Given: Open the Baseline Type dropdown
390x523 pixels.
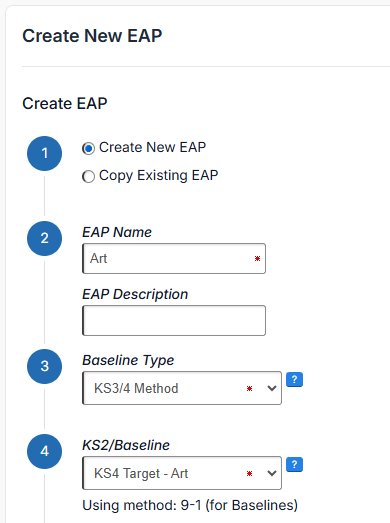Looking at the screenshot, I should click(182, 388).
